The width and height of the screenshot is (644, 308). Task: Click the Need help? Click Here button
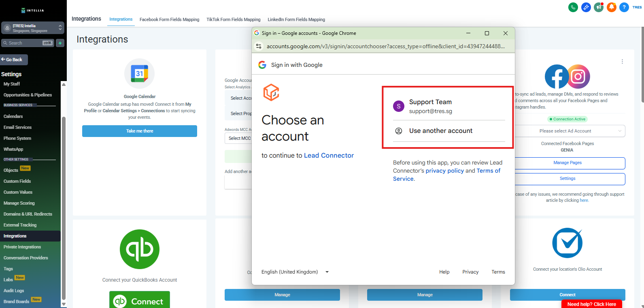click(592, 304)
